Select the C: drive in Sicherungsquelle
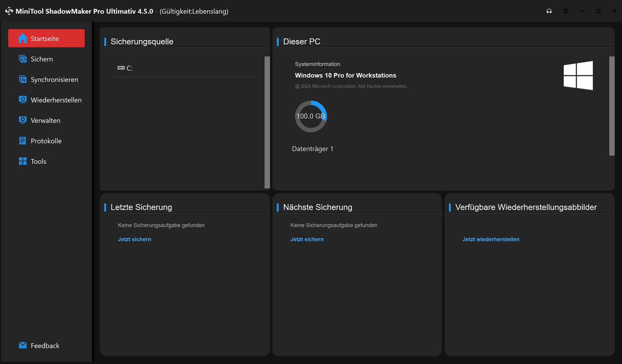This screenshot has height=364, width=622. pyautogui.click(x=125, y=68)
